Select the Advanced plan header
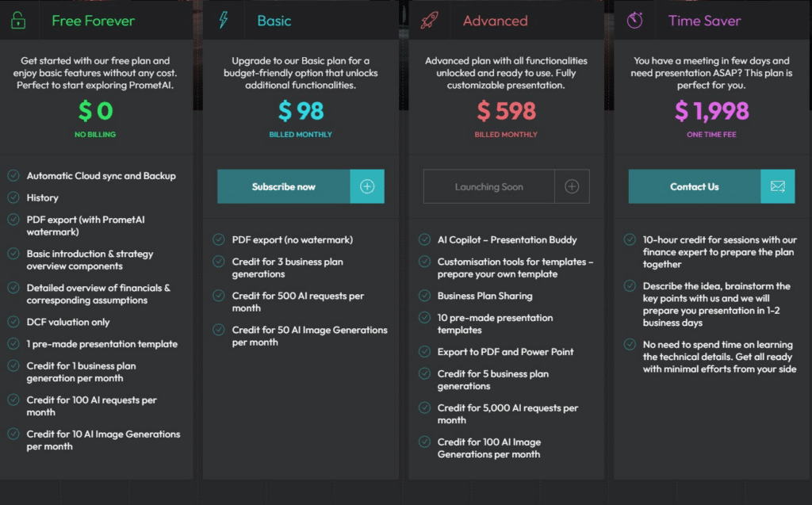The image size is (812, 505). 495,21
